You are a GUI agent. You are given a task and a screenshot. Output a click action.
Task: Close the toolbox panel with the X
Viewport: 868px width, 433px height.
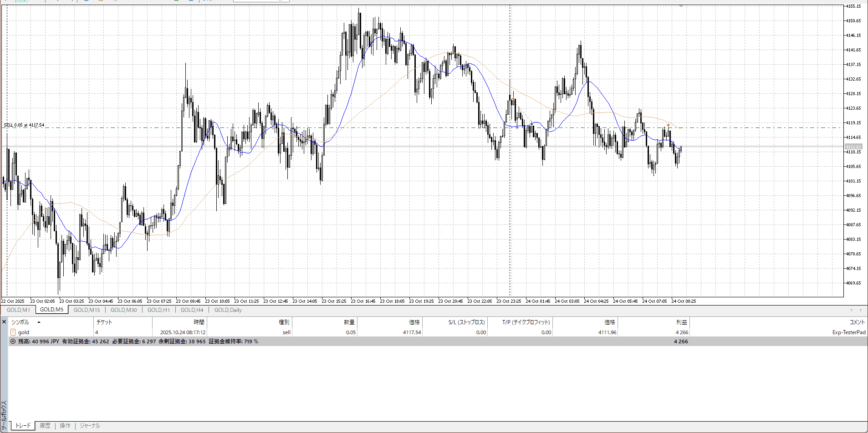(x=4, y=322)
